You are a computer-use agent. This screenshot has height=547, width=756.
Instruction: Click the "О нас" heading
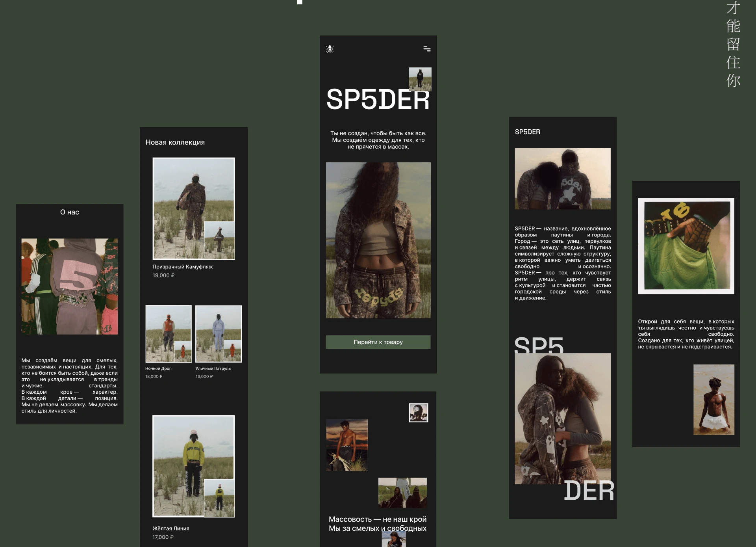69,212
